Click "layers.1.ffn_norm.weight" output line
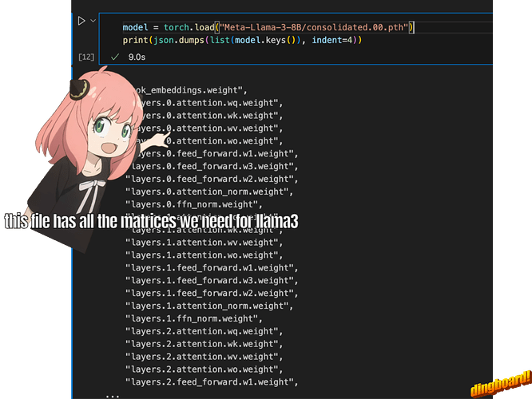 tap(194, 318)
